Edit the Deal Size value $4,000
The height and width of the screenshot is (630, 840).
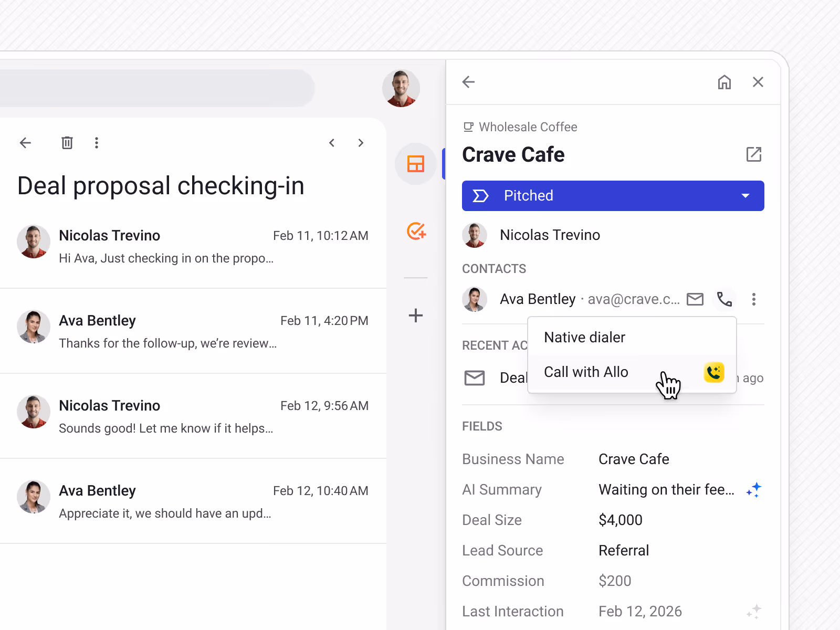point(621,520)
